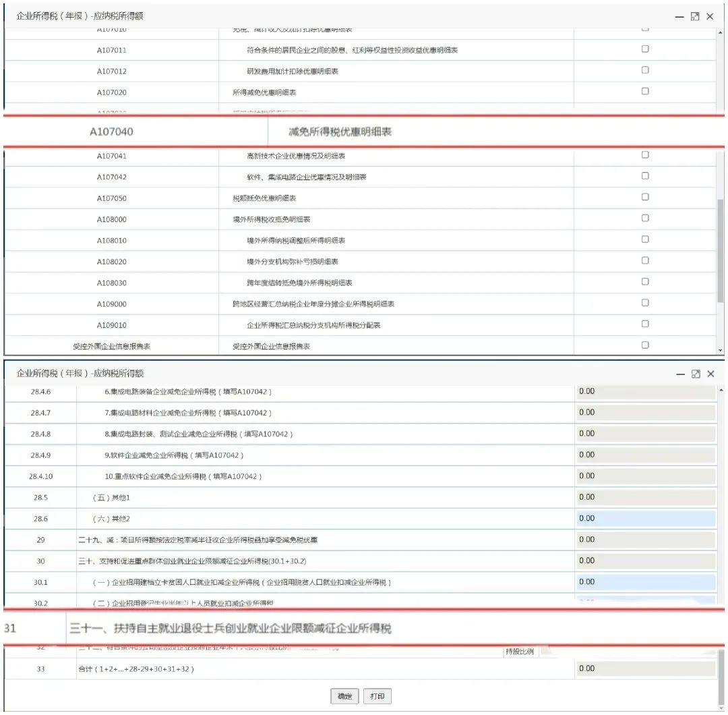The image size is (728, 715).
Task: Click the row number "28.4.6"
Action: point(41,392)
